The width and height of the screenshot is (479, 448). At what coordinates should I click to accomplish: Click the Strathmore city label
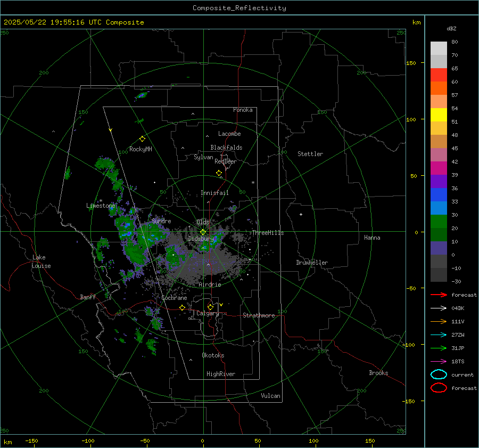pyautogui.click(x=259, y=315)
